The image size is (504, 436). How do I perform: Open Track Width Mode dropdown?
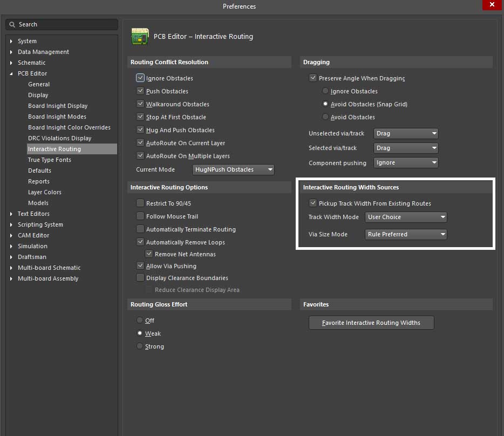[x=406, y=217]
